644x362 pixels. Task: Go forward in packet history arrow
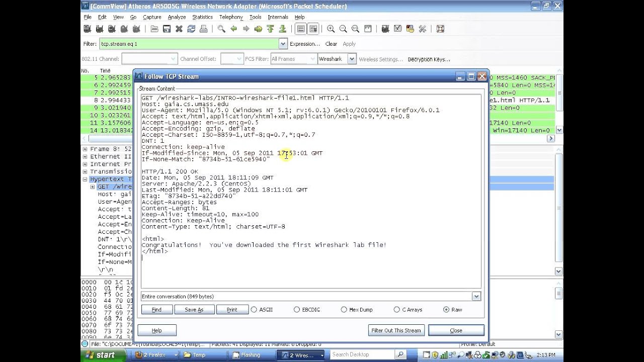[246, 29]
